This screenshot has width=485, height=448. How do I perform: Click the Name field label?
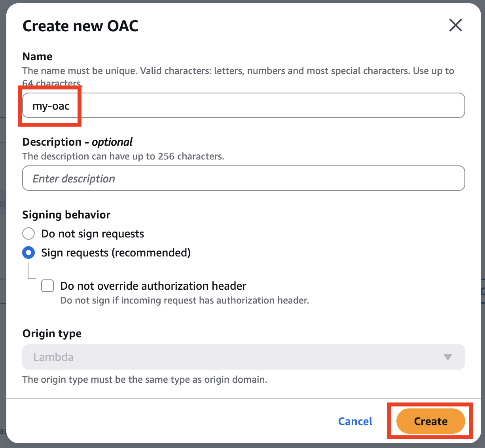38,57
